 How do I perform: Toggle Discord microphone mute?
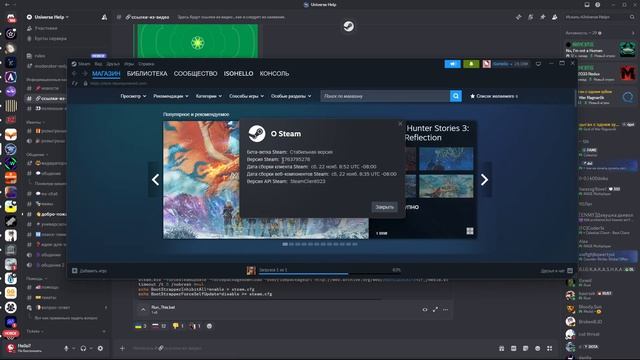point(66,348)
